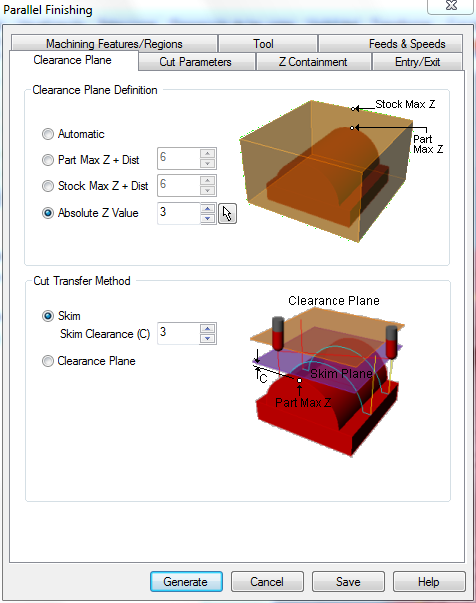The height and width of the screenshot is (603, 476).
Task: Open Help for this dialog
Action: [x=429, y=581]
